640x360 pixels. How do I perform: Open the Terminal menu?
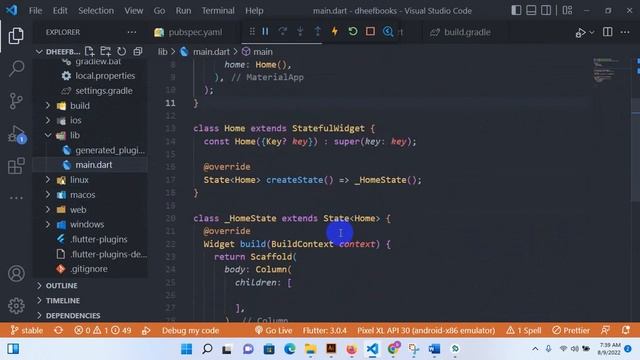coord(218,11)
